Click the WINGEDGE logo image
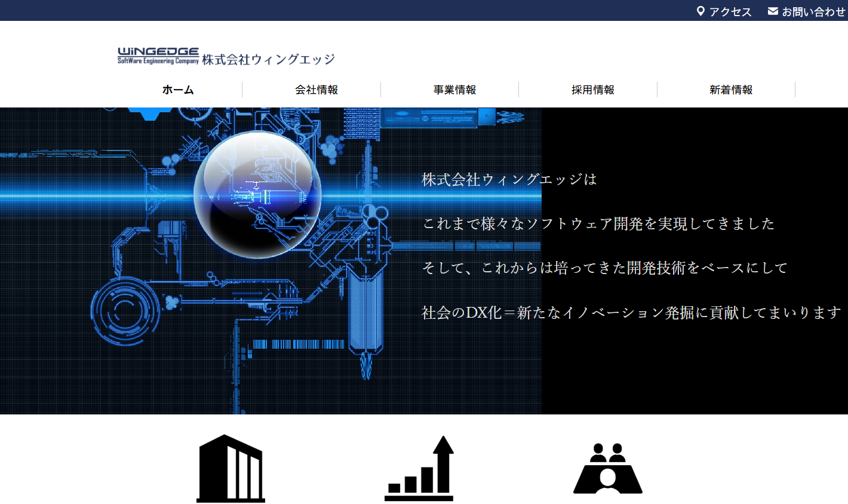Image resolution: width=848 pixels, height=504 pixels. click(x=158, y=56)
